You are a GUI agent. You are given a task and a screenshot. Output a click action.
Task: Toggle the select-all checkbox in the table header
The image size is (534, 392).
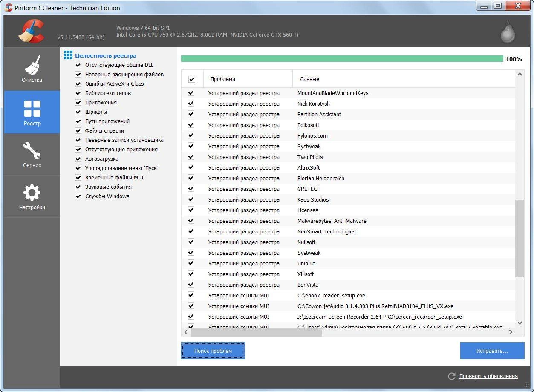(x=192, y=79)
